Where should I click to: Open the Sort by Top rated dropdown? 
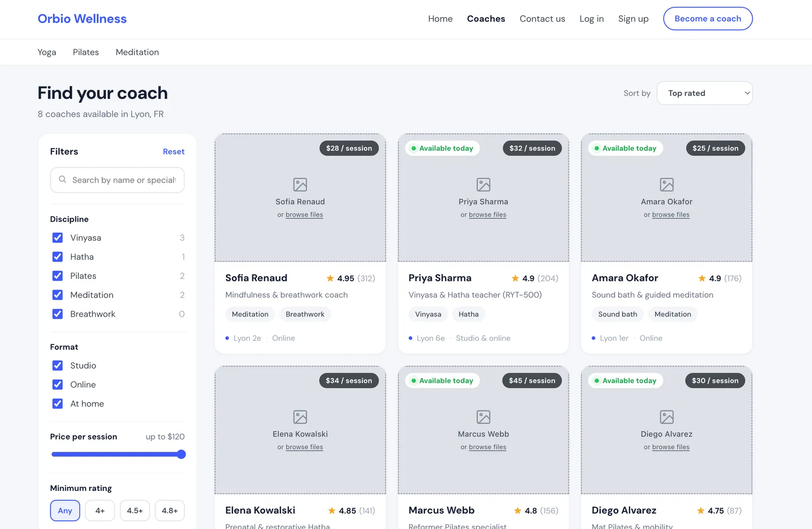click(704, 93)
